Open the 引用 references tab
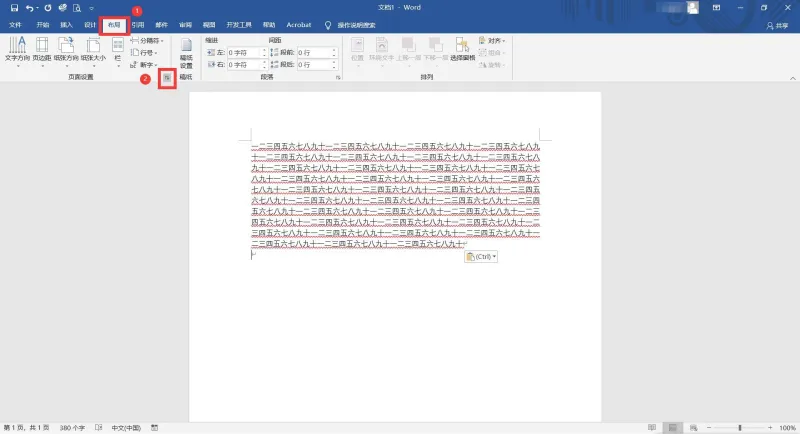Screen dimensions: 800x434 coord(138,25)
